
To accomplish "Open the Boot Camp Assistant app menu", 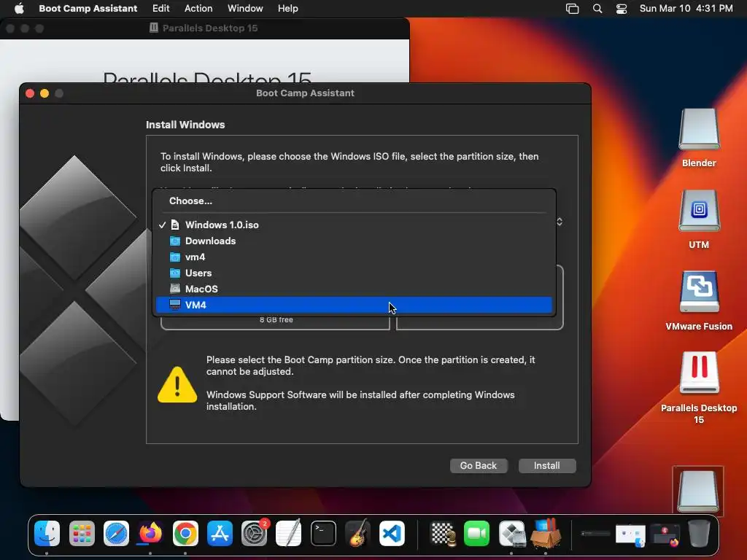I will pos(88,8).
